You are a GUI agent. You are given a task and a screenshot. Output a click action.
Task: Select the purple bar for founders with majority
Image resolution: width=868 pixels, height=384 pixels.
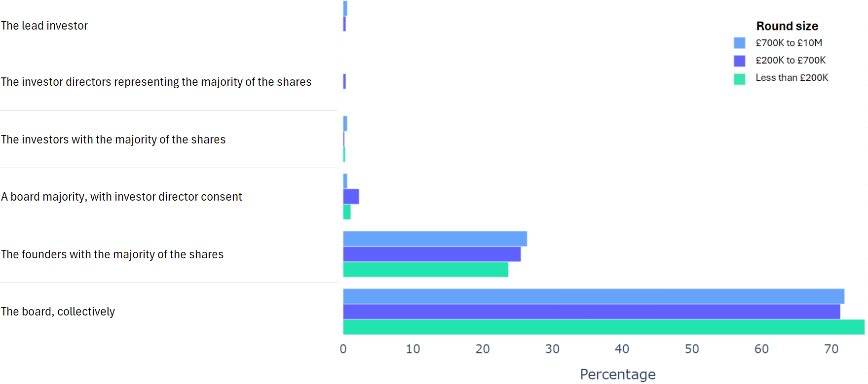(432, 254)
